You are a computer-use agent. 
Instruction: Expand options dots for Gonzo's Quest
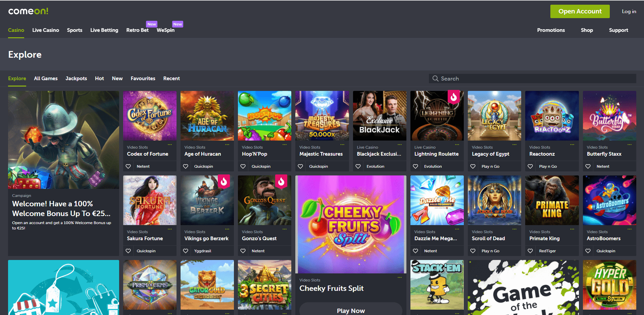285,229
